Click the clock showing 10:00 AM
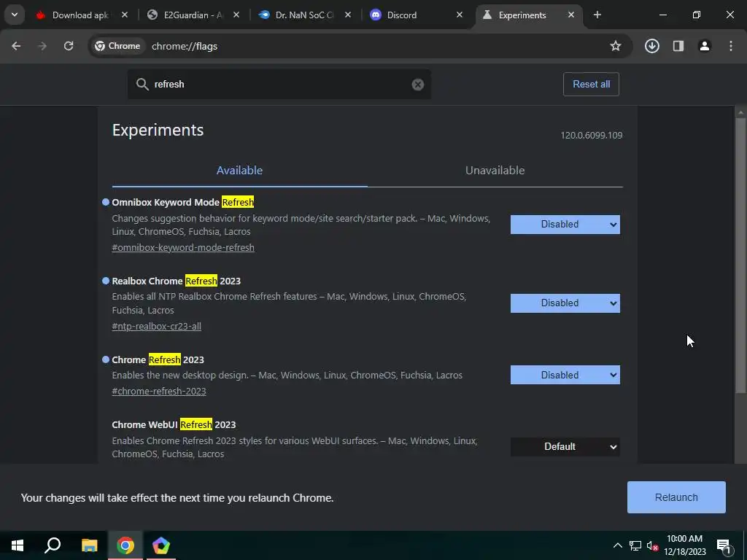Viewport: 747px width, 560px height. coord(684,539)
